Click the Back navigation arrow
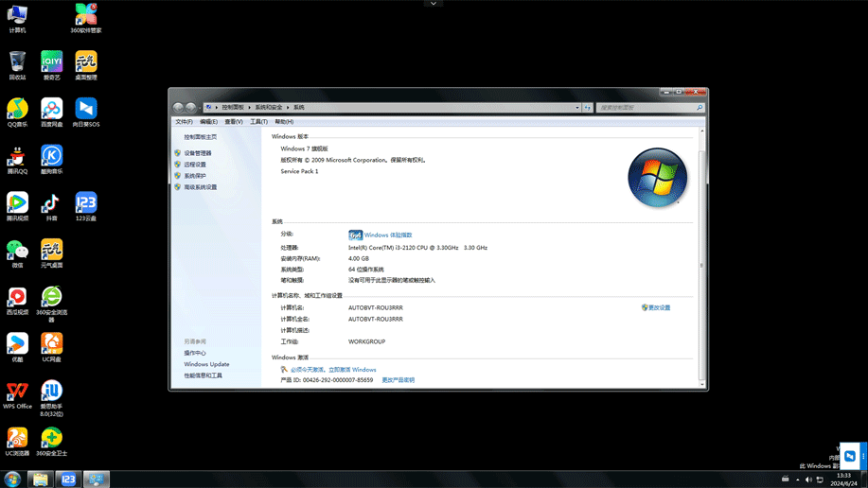 (x=178, y=107)
